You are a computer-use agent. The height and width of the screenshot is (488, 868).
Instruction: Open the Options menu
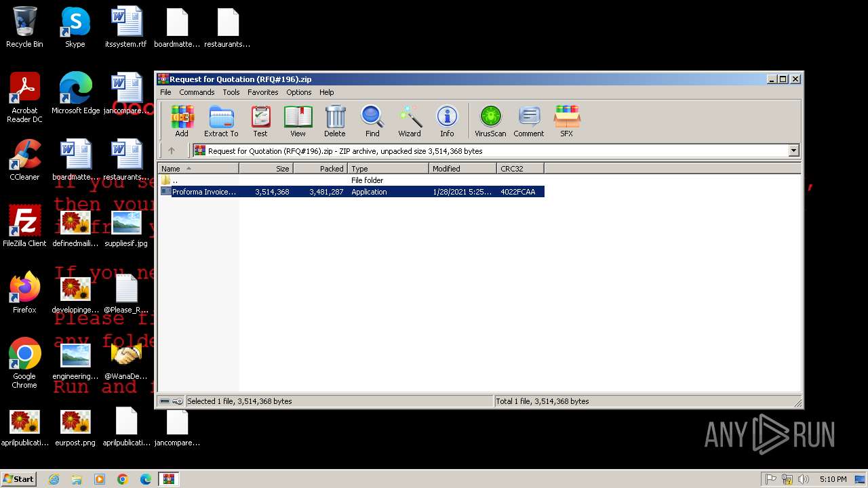(298, 92)
